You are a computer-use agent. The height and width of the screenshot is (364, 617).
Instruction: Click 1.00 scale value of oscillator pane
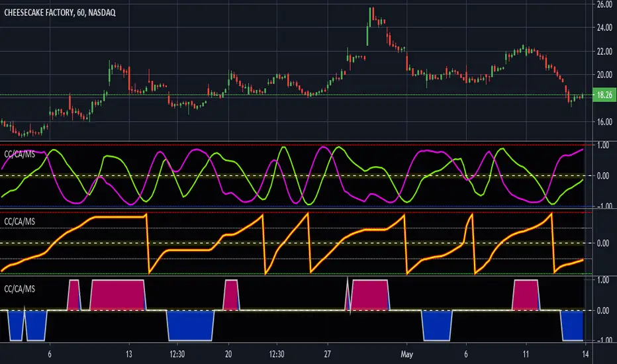[603, 145]
